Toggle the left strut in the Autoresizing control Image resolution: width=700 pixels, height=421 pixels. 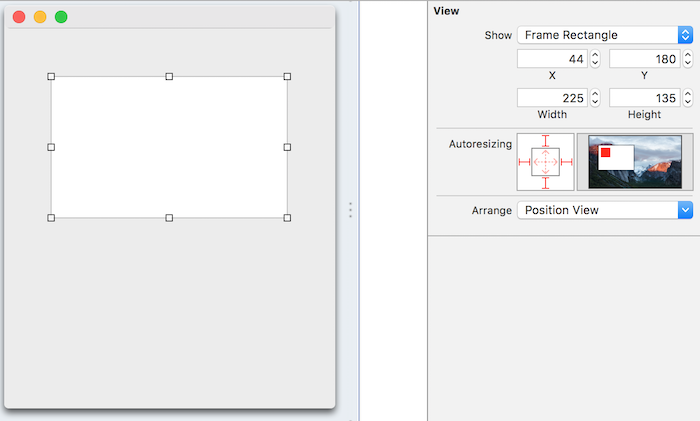click(524, 162)
